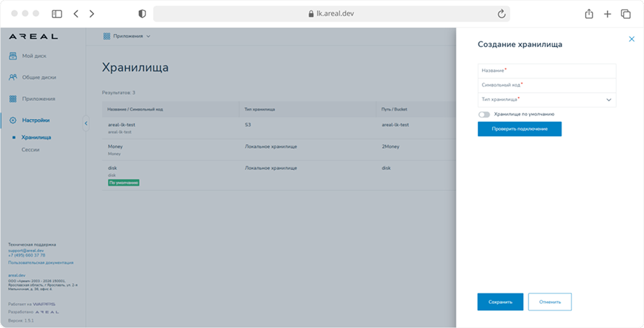644x328 pixels.
Task: Open Мой диск in the sidebar
Action: click(34, 56)
